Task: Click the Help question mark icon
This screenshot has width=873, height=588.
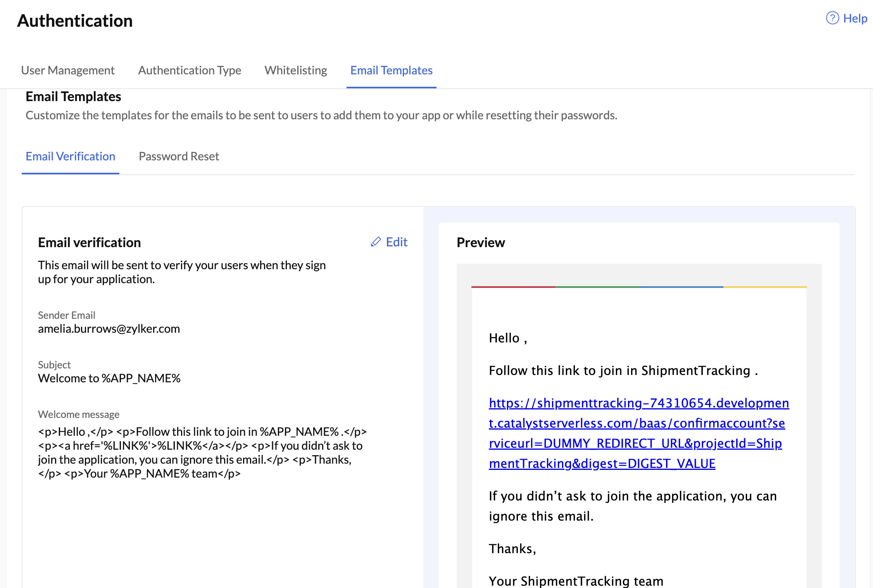Action: pos(832,18)
